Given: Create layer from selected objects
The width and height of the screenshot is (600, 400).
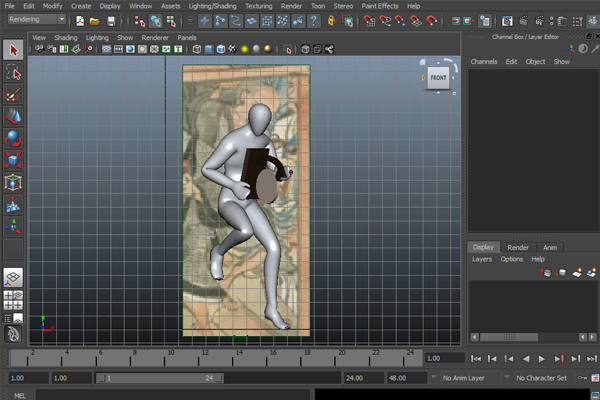Looking at the screenshot, I should click(592, 273).
